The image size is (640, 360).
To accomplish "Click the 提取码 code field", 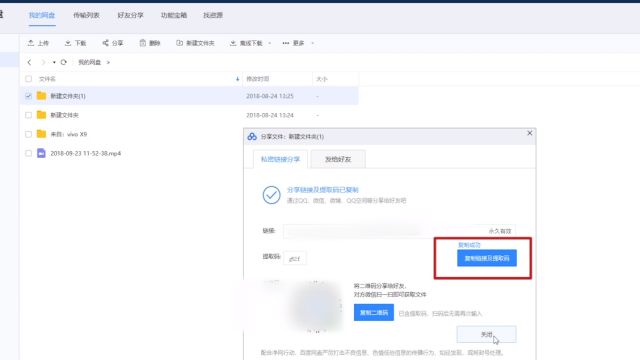I will 294,258.
